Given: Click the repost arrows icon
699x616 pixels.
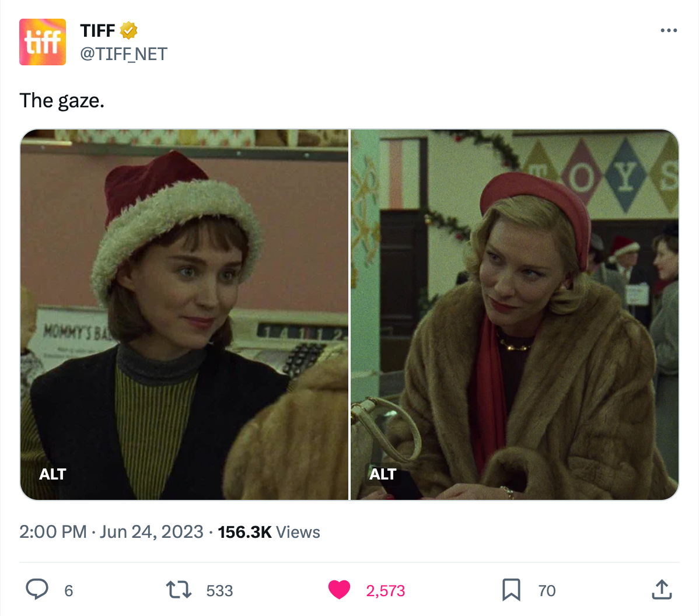Looking at the screenshot, I should coord(179,589).
